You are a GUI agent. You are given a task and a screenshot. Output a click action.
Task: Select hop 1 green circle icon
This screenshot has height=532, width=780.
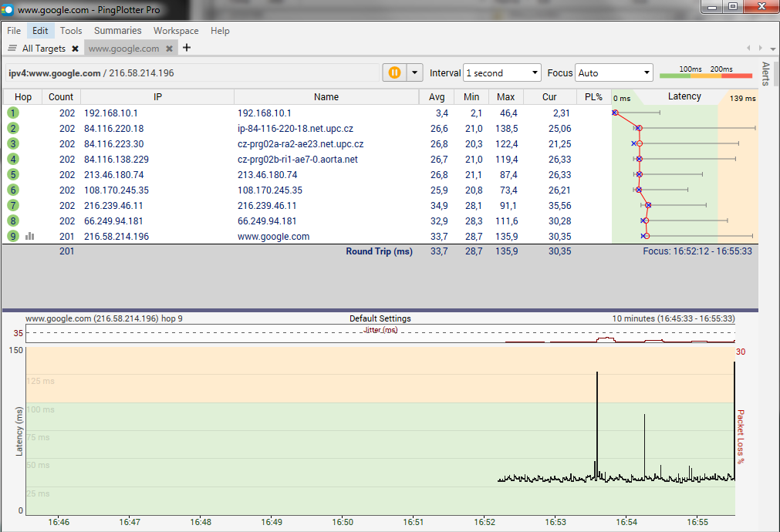pyautogui.click(x=13, y=113)
